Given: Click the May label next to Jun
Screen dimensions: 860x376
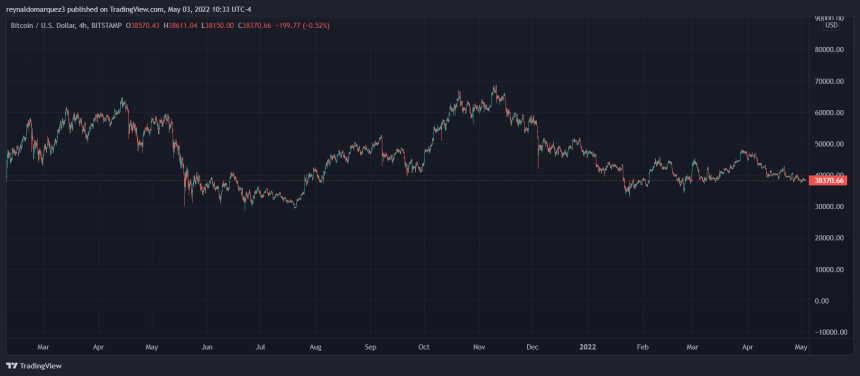Looking at the screenshot, I should click(151, 347).
